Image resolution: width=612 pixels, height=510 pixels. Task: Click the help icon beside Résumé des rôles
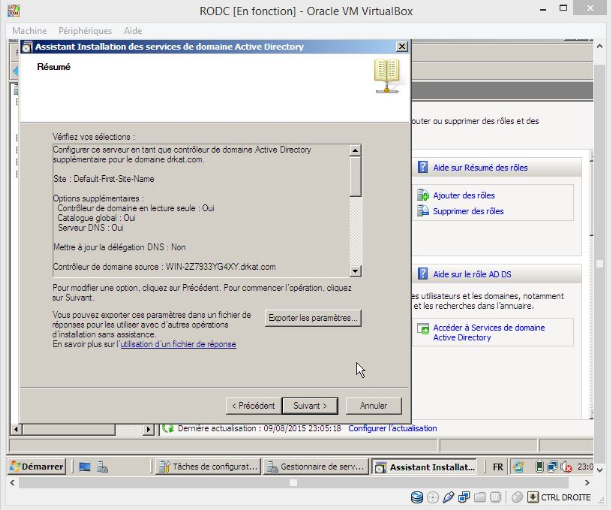423,167
